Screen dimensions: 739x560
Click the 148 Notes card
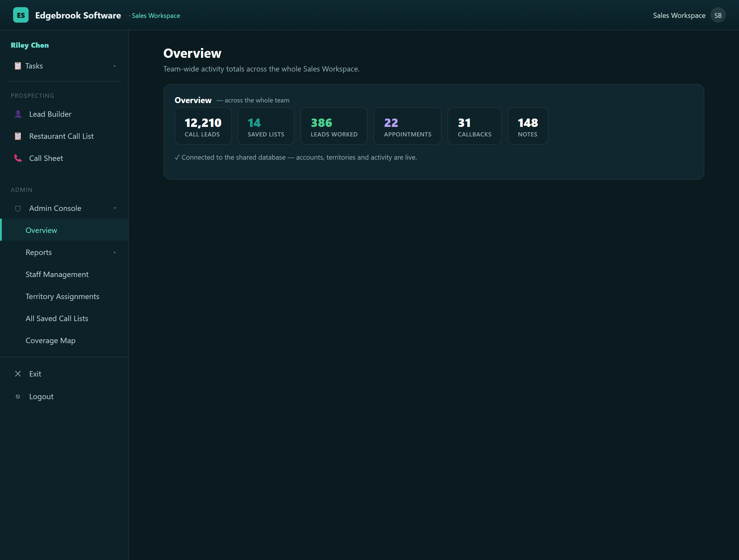(x=527, y=126)
